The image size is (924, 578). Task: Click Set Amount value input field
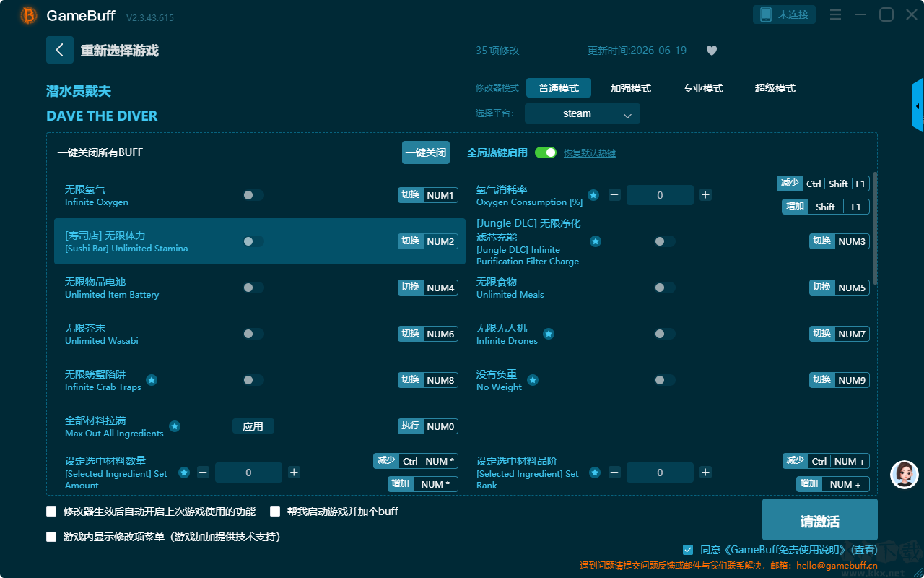click(248, 473)
